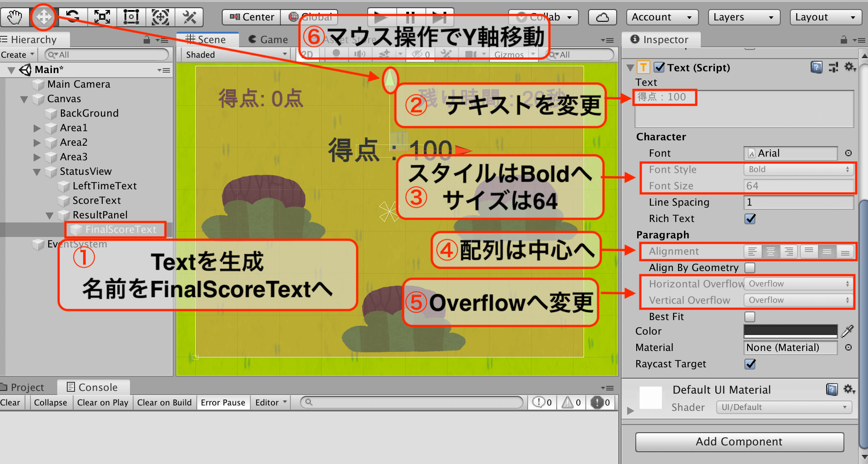Toggle Clear on Build in Console
Viewport: 868px width, 464px height.
[x=165, y=403]
